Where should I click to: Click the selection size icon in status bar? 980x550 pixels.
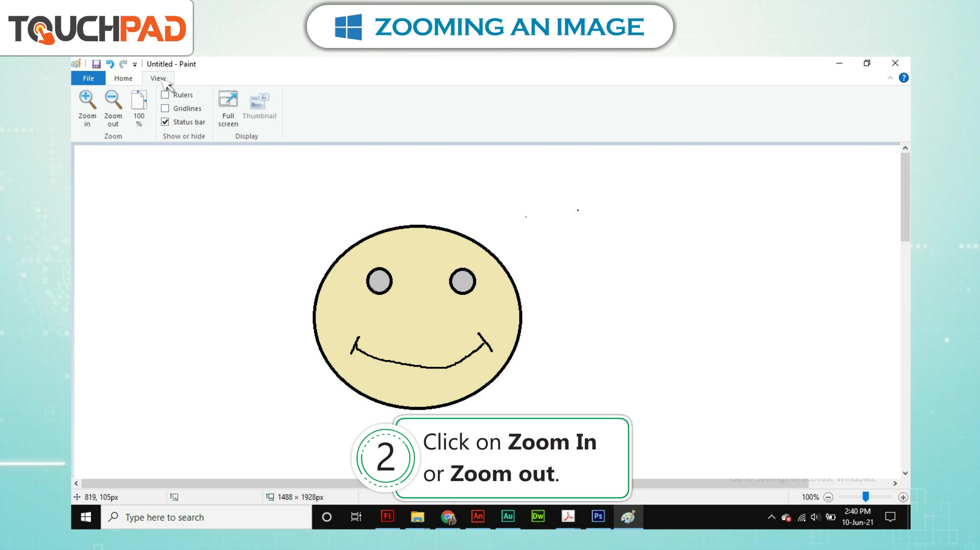point(174,497)
